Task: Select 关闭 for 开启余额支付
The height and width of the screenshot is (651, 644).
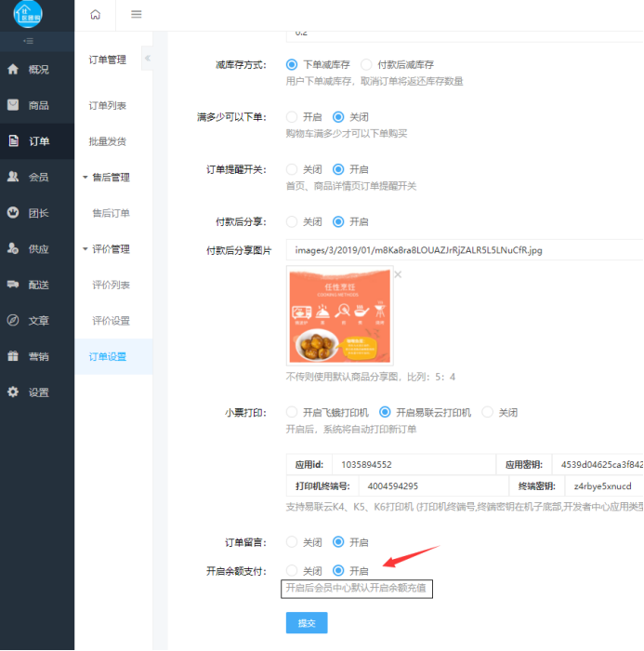Action: 292,571
